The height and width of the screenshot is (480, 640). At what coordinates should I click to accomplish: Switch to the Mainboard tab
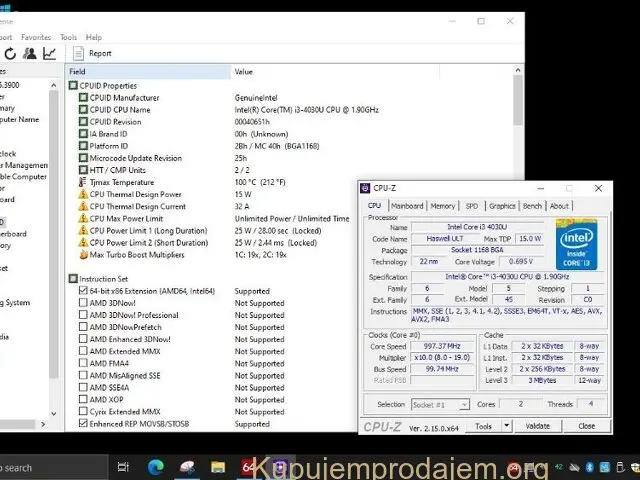(x=407, y=206)
